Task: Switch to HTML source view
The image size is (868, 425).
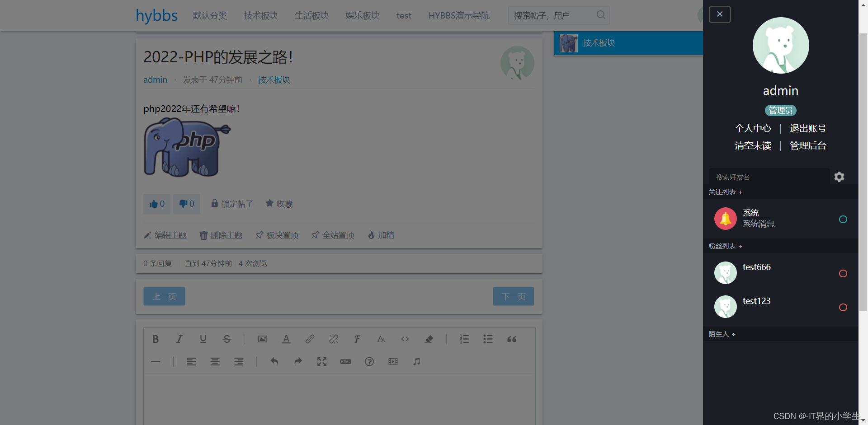Action: (345, 362)
